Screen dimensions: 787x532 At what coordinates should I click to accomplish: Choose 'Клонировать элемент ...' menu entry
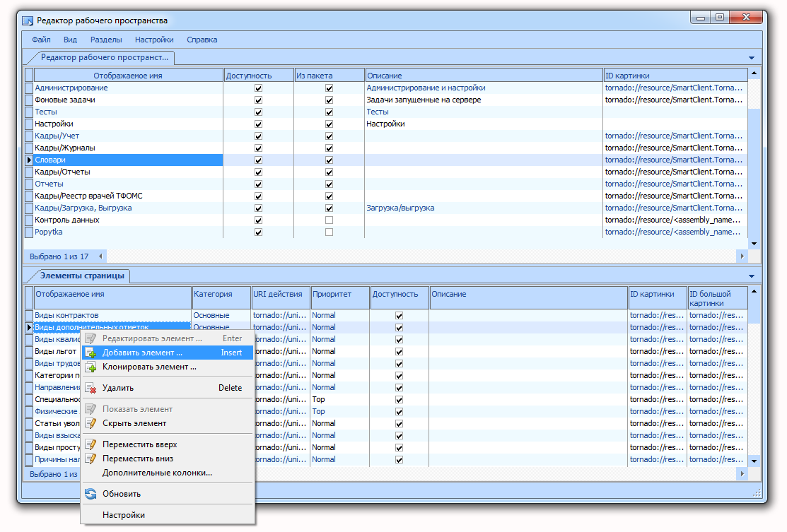[x=168, y=367]
